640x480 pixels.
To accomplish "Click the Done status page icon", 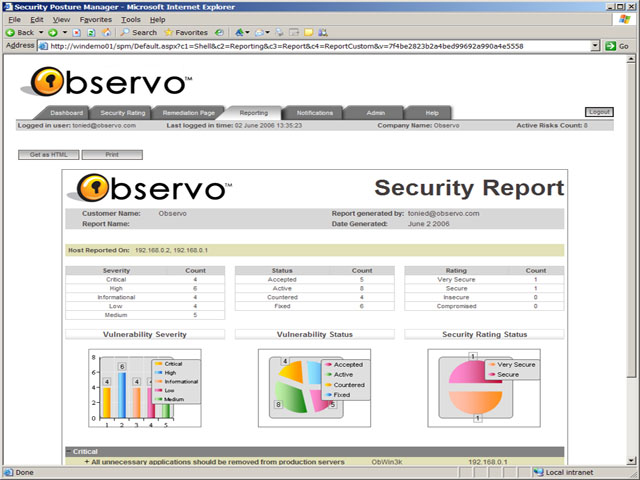I will tap(8, 473).
